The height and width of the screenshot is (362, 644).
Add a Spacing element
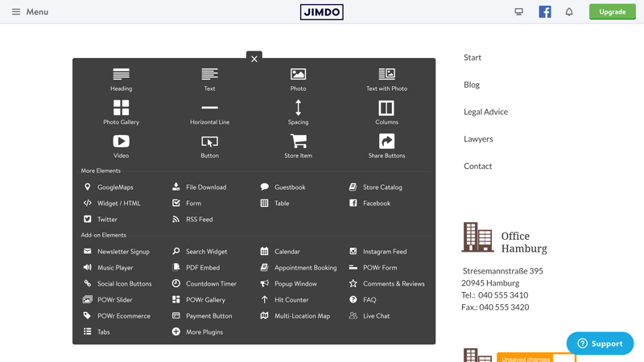click(x=298, y=113)
